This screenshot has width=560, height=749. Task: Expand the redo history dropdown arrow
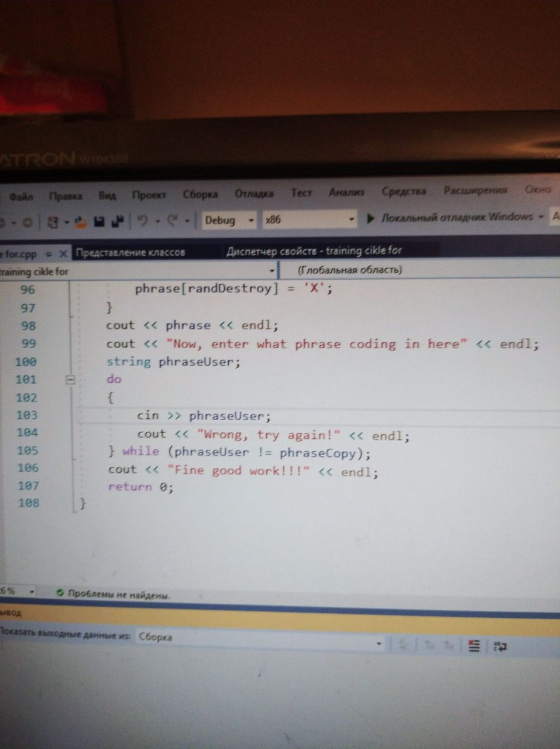click(x=187, y=221)
